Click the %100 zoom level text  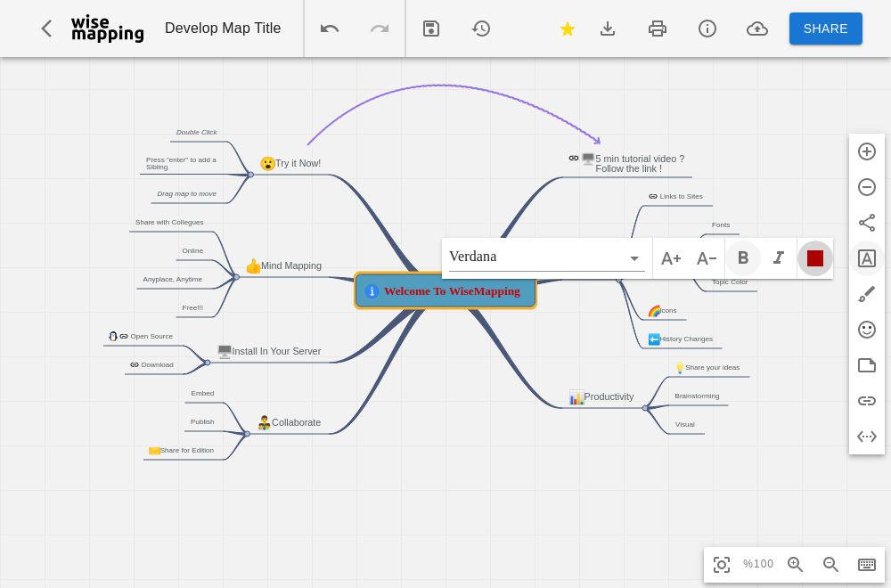(x=758, y=564)
